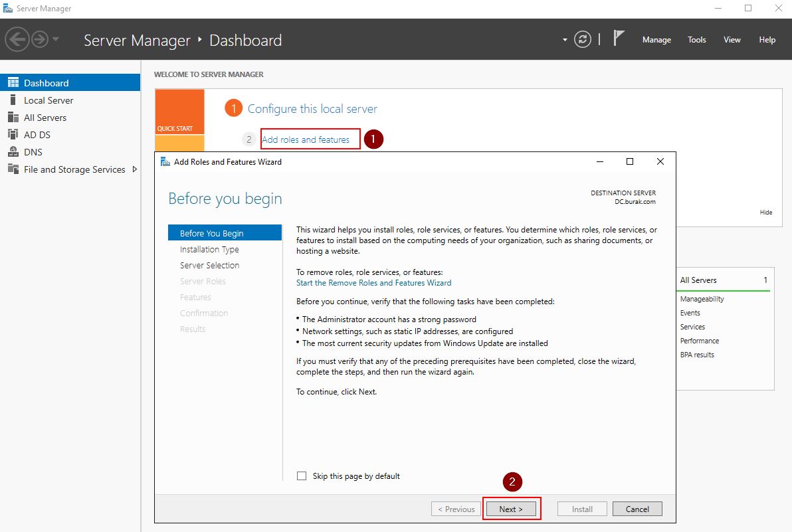Click the All Servers tile header
This screenshot has height=532, width=792.
(724, 280)
